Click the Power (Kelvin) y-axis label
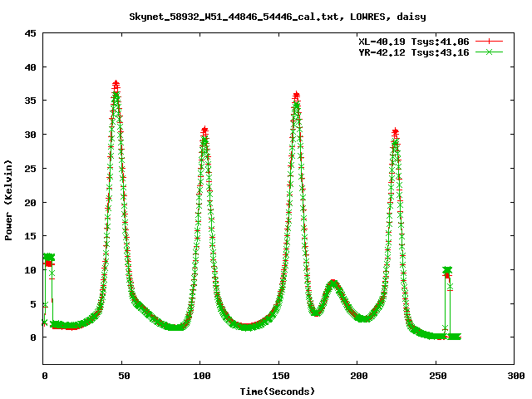Image resolution: width=532 pixels, height=399 pixels. coord(8,200)
